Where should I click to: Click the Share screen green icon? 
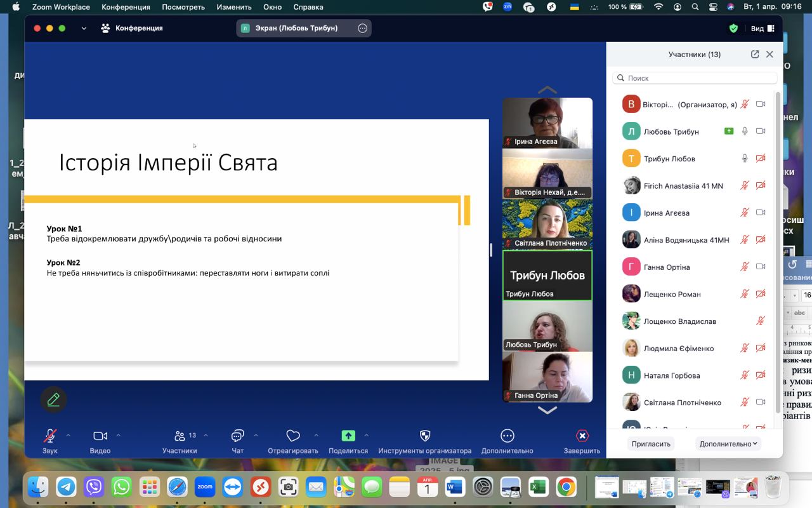(348, 436)
